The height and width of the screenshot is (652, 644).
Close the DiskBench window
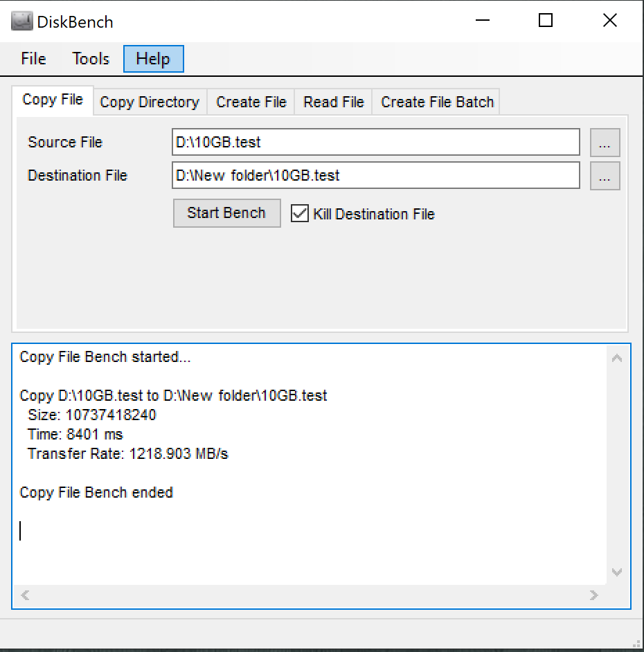pos(610,20)
